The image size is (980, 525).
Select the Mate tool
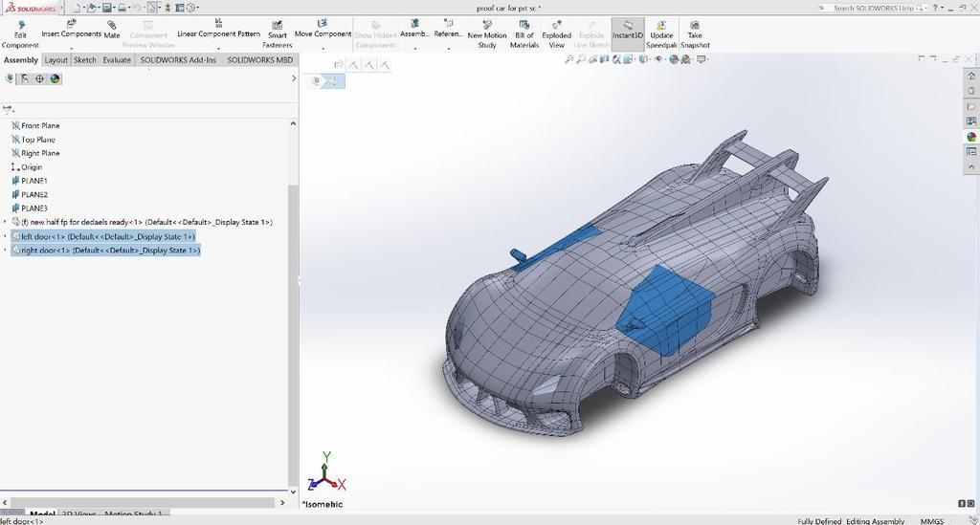coord(112,30)
